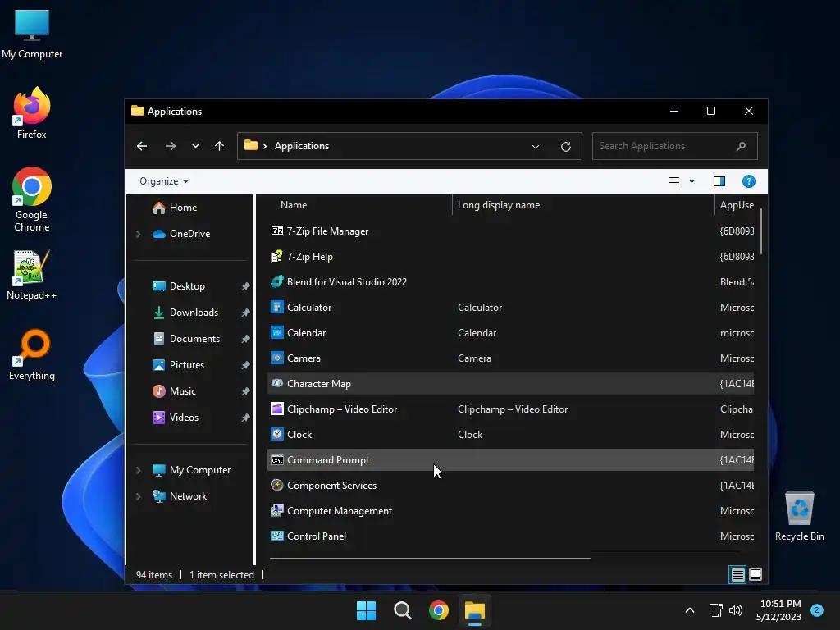The image size is (840, 630).
Task: Click the taskbar volume speaker icon
Action: pos(736,610)
